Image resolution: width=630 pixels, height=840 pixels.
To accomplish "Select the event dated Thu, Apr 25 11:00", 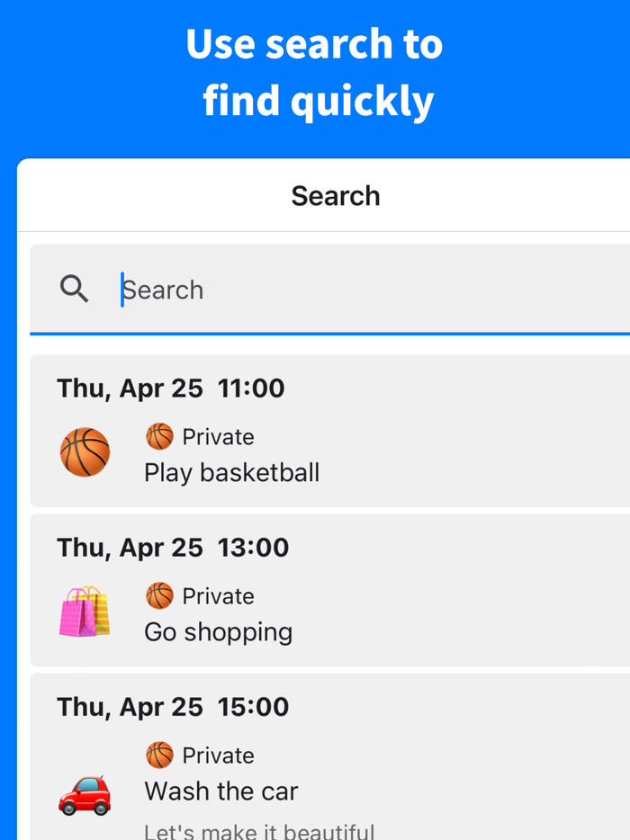I will click(171, 388).
